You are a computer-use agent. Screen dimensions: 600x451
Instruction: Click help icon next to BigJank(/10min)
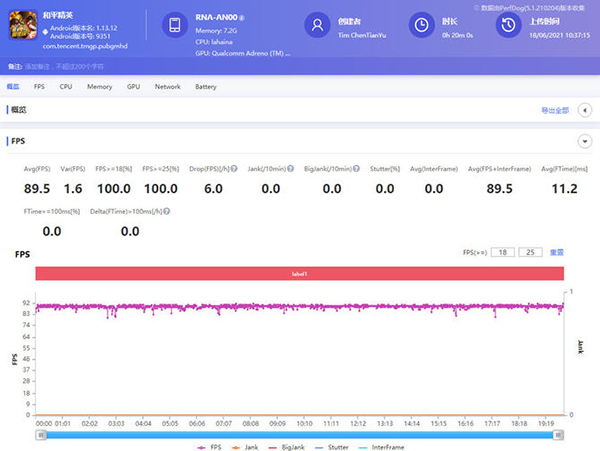point(357,169)
